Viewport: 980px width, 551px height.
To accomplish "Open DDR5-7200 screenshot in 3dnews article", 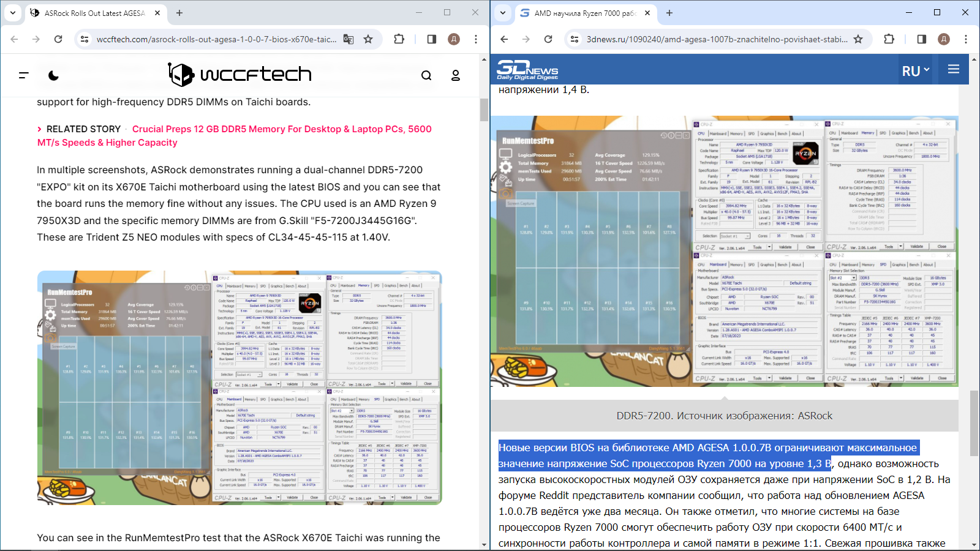I will [725, 251].
